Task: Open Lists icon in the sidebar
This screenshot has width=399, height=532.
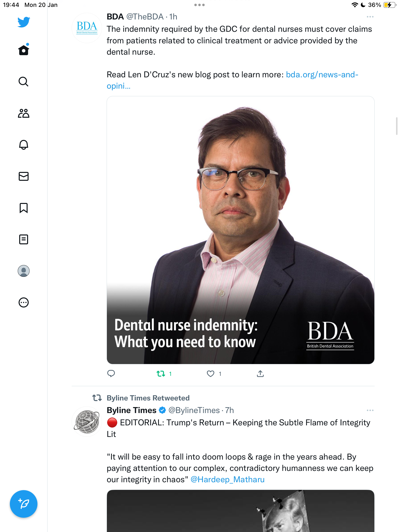Action: pyautogui.click(x=24, y=239)
